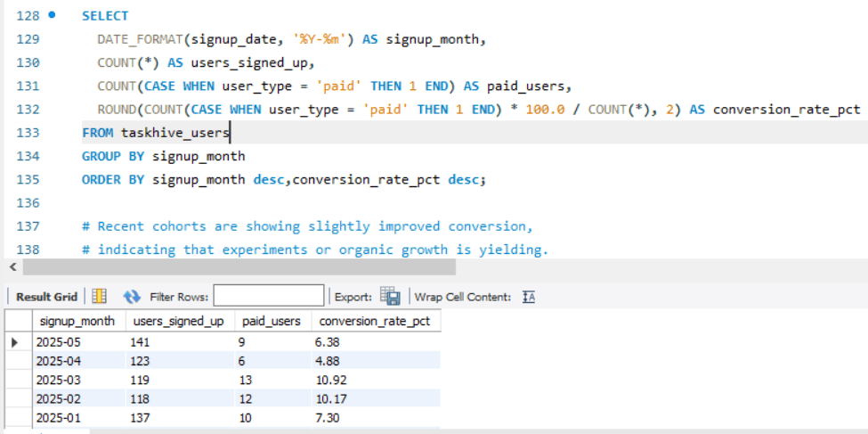Click the users_signed_up value 118
The image size is (868, 434).
180,398
